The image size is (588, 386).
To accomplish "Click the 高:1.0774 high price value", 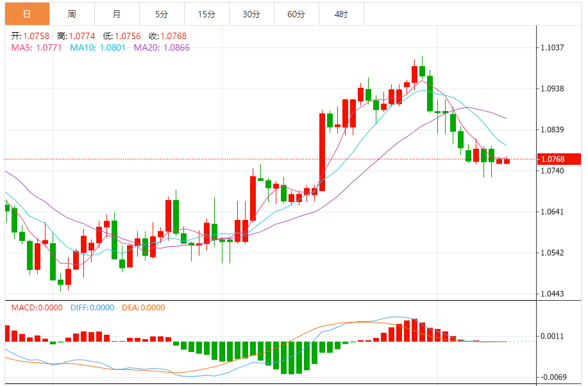I will click(76, 36).
